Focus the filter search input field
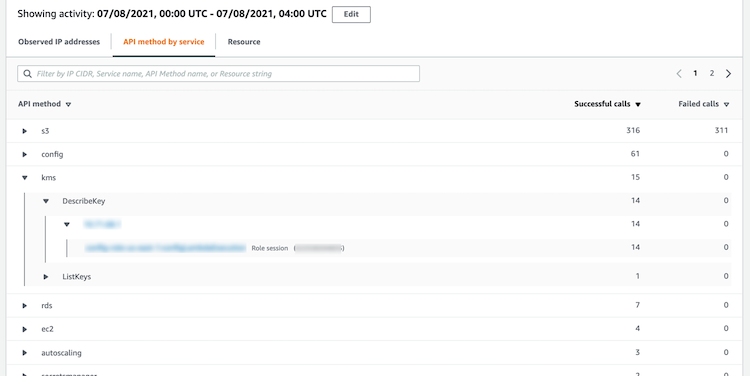This screenshot has width=750, height=376. pos(219,74)
